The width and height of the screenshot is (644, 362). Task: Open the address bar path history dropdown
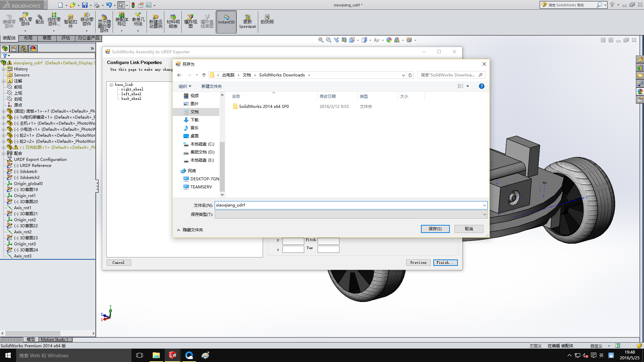pos(403,75)
